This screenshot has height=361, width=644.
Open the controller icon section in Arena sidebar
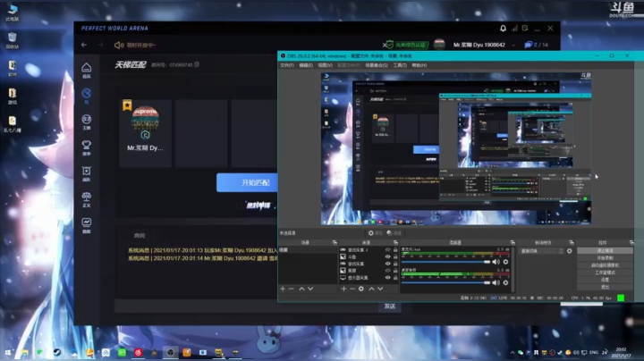point(86,122)
